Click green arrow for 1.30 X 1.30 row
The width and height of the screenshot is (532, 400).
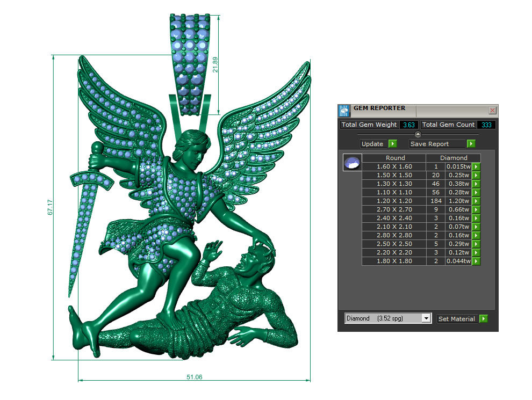pos(476,184)
